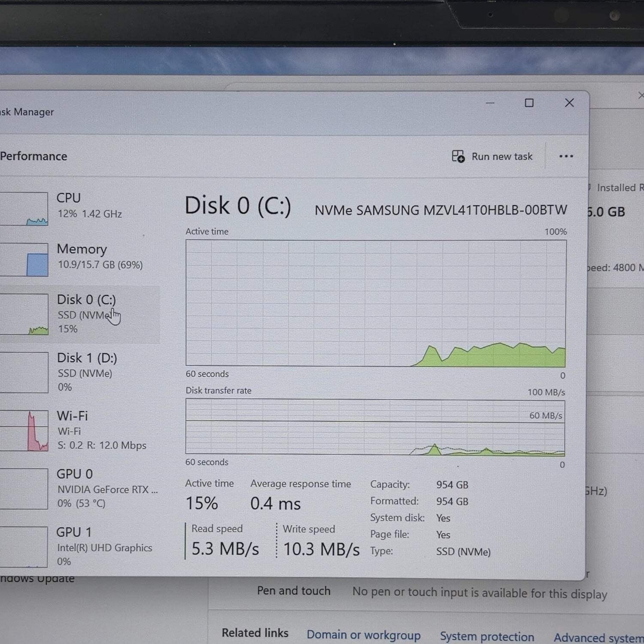
Task: Select the Disk 1 (D:) mini graph
Action: [24, 372]
